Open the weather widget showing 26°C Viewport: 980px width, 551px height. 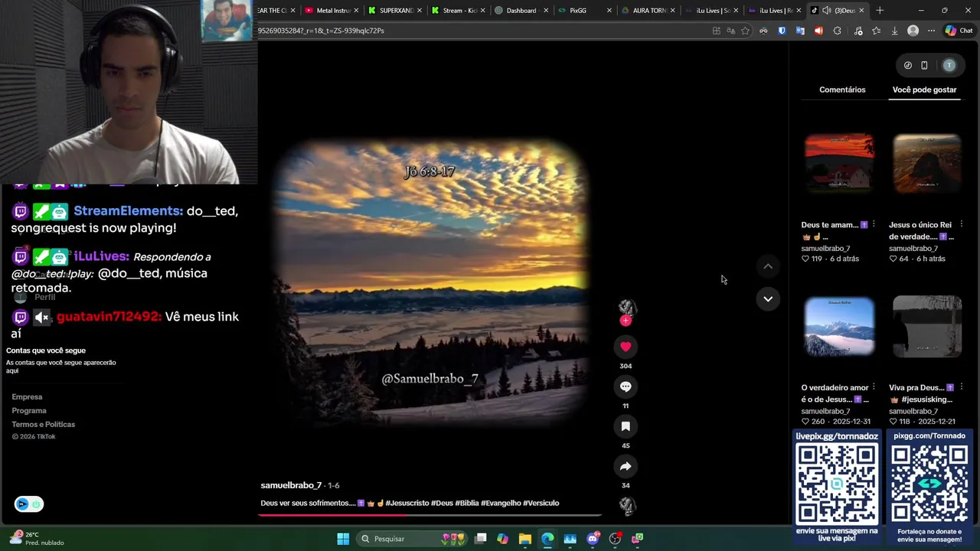pos(36,539)
